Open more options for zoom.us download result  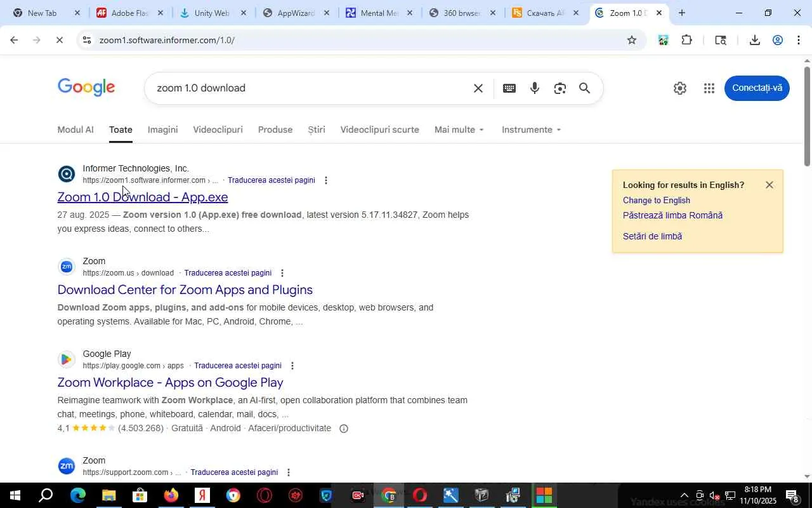pyautogui.click(x=282, y=273)
